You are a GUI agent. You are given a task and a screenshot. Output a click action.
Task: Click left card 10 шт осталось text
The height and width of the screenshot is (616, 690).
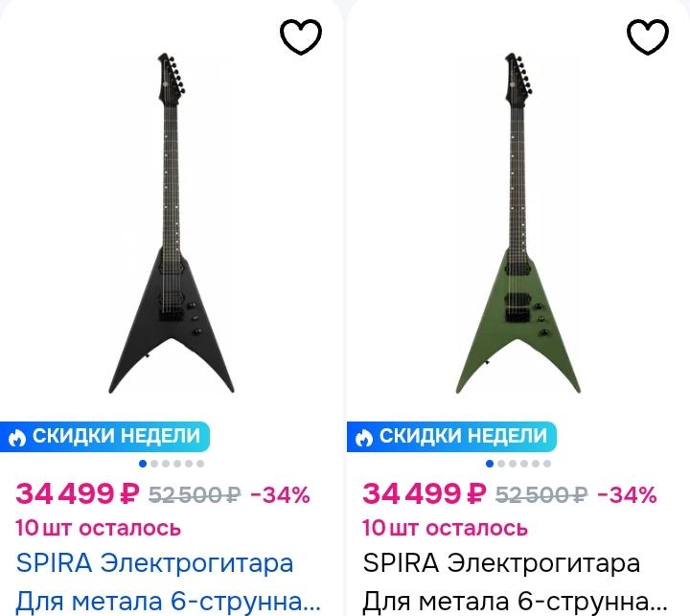coord(98,528)
